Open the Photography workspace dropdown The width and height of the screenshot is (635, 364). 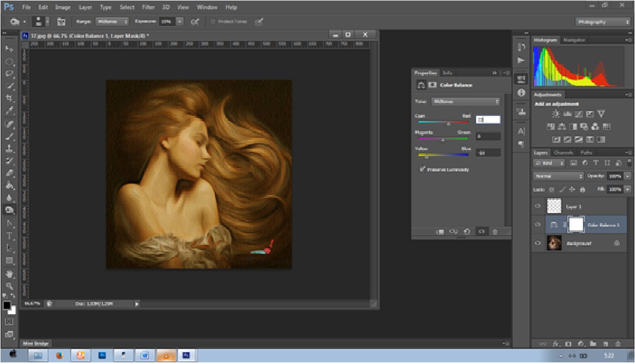click(x=602, y=22)
